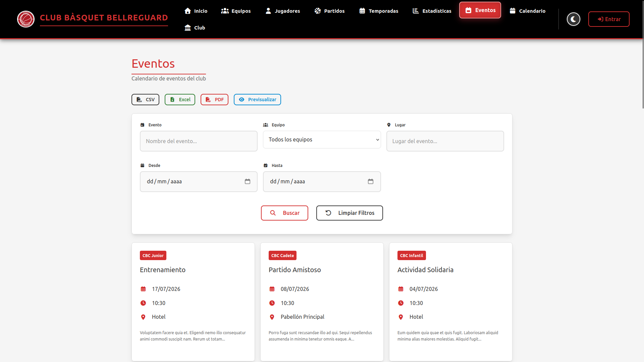
Task: Click the Evento label icon
Action: [142, 125]
